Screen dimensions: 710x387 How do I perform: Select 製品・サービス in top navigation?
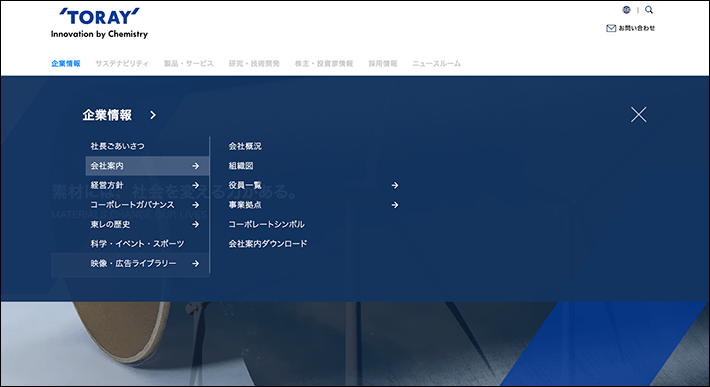click(188, 63)
